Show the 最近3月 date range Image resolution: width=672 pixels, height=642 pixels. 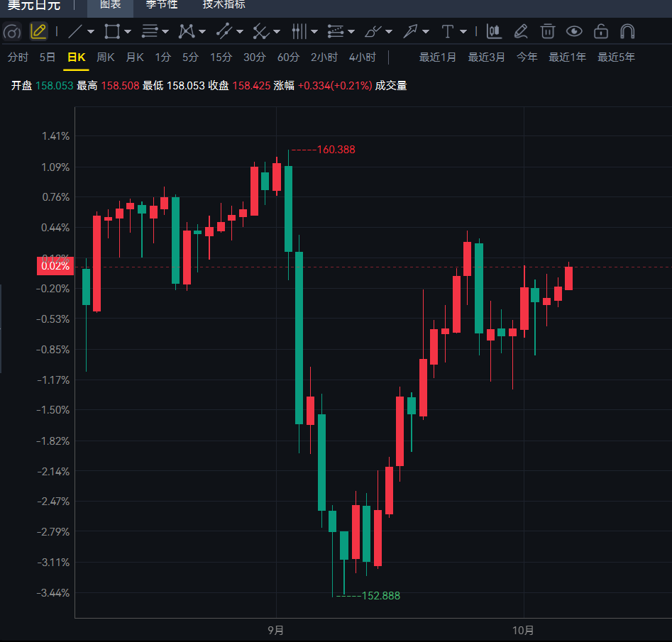[x=486, y=57]
